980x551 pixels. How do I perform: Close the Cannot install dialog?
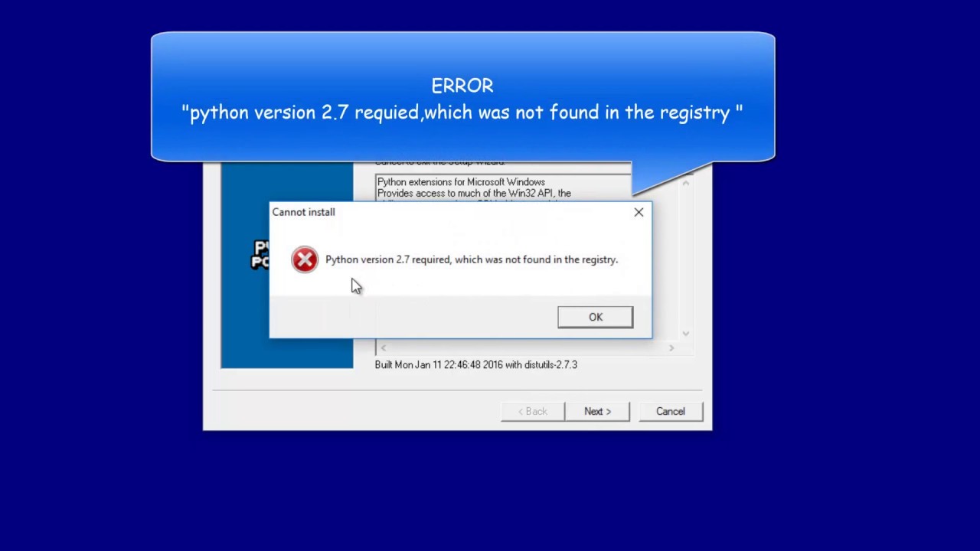[x=639, y=212]
